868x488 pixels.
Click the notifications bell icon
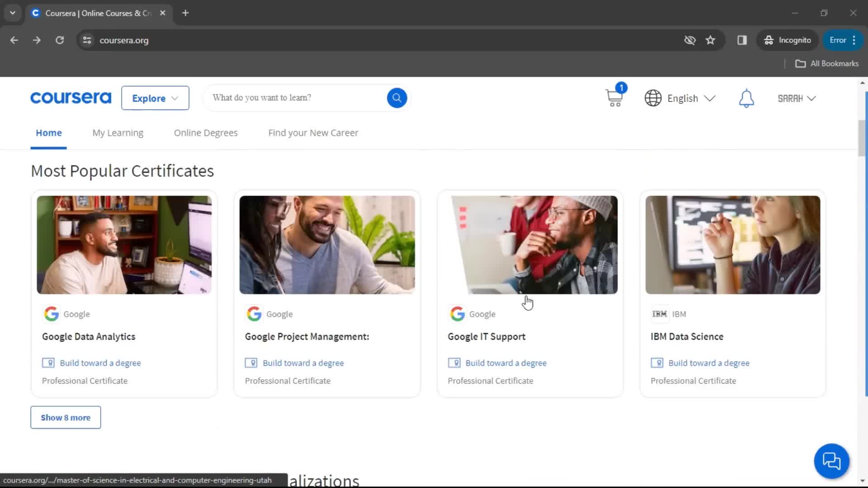point(746,98)
